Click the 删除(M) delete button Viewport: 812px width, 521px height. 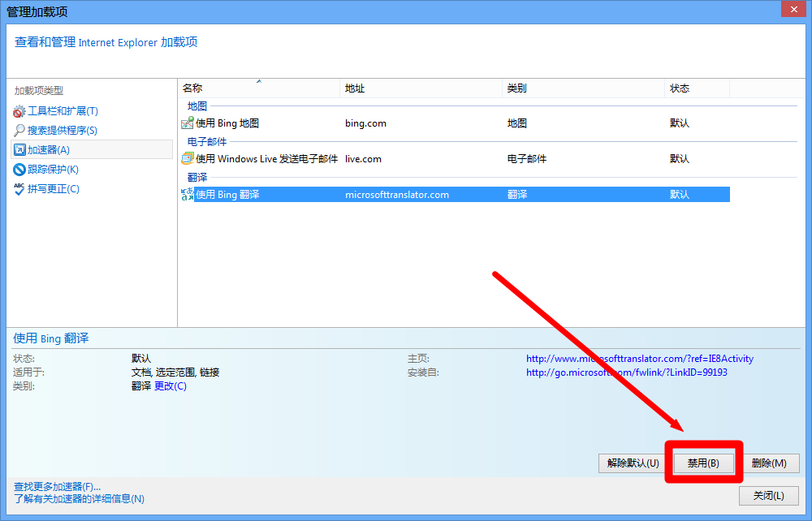point(769,463)
